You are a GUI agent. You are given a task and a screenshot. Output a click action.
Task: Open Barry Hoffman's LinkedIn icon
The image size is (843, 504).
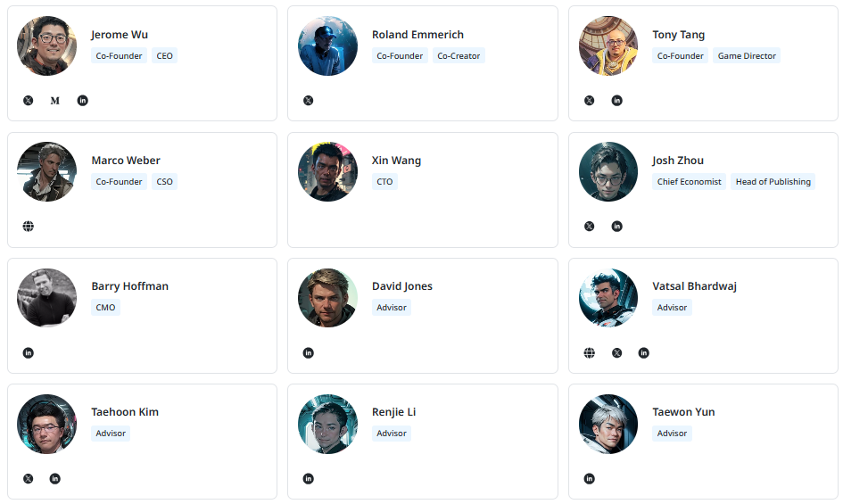point(28,353)
